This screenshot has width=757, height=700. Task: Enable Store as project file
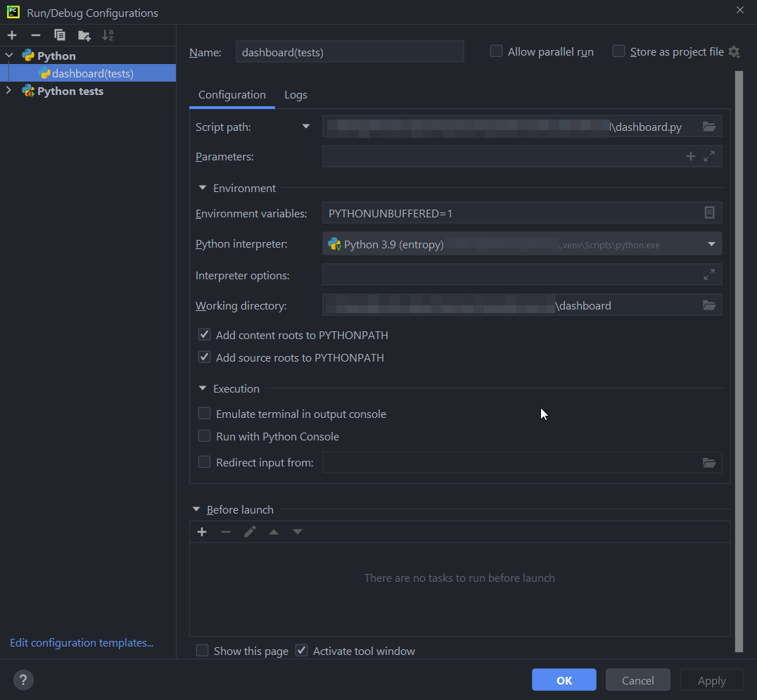point(618,51)
